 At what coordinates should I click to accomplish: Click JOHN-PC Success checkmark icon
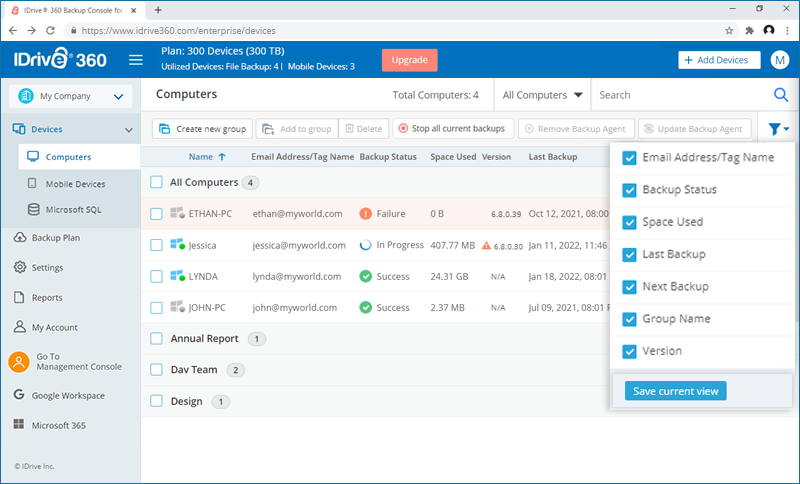[x=365, y=308]
